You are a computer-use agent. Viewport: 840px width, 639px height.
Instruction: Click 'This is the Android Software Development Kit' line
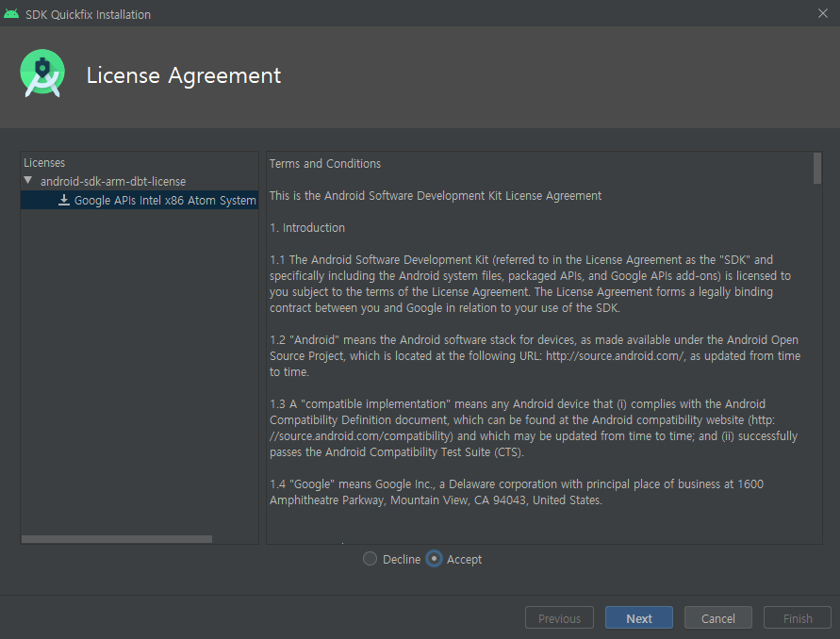[x=435, y=195]
